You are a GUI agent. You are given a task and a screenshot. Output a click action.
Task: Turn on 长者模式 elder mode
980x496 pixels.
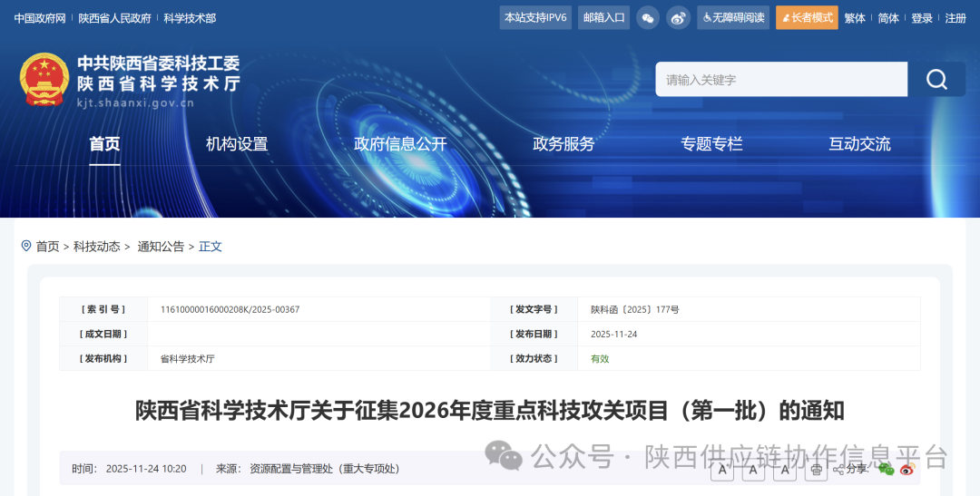click(x=807, y=18)
